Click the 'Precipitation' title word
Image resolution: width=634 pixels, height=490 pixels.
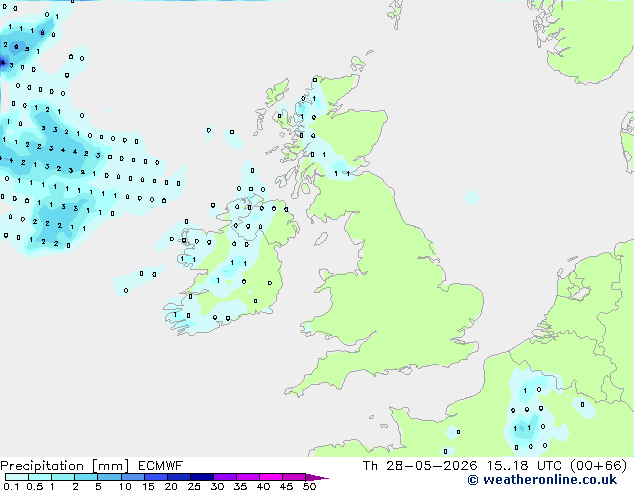pyautogui.click(x=42, y=466)
